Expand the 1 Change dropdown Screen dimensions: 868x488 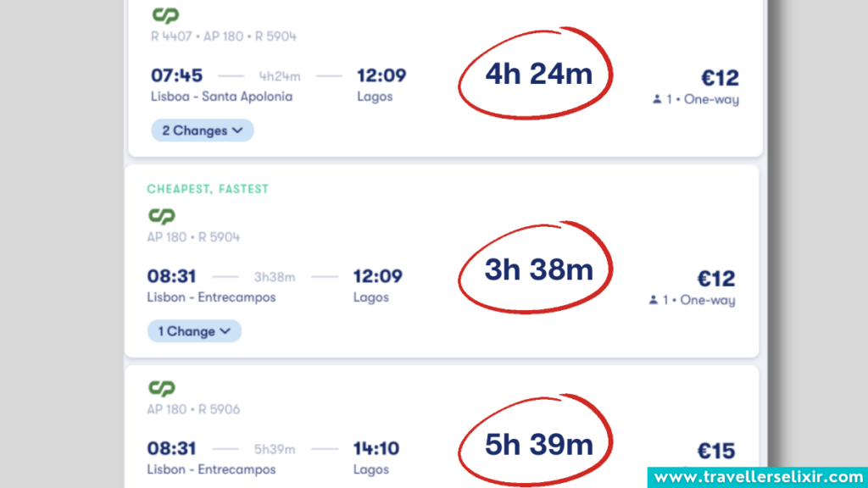(x=194, y=331)
